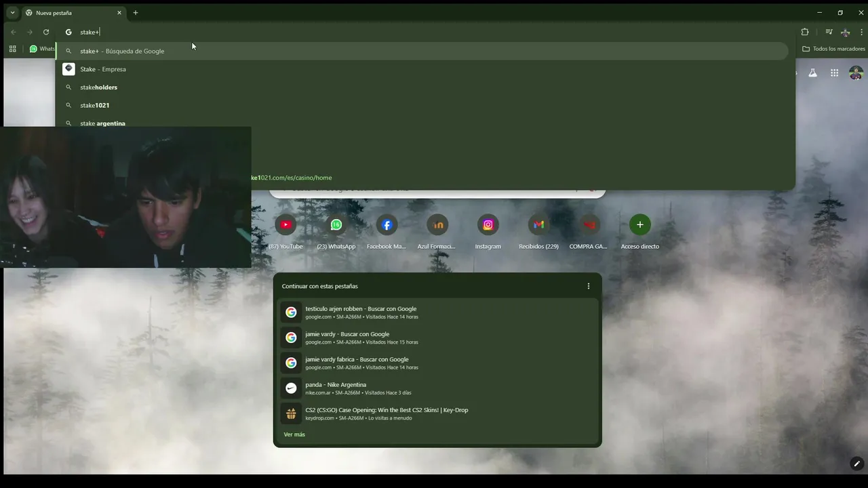The height and width of the screenshot is (488, 868).
Task: Reload the page
Action: tap(46, 32)
